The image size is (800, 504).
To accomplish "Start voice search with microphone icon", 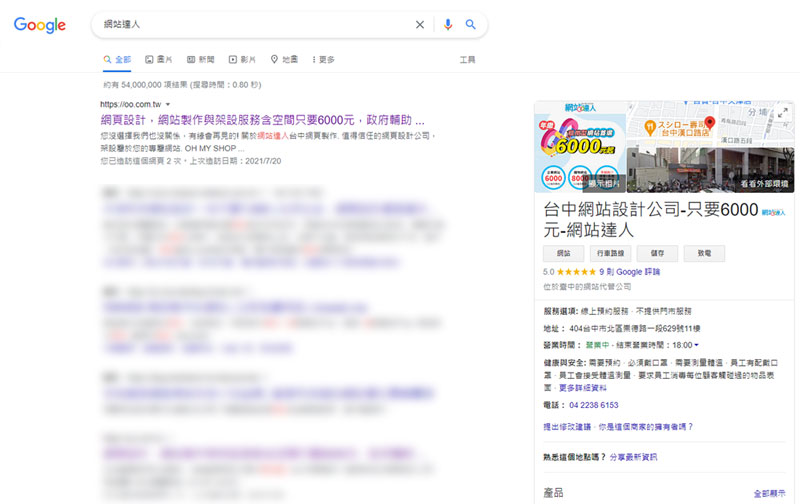I will (447, 24).
